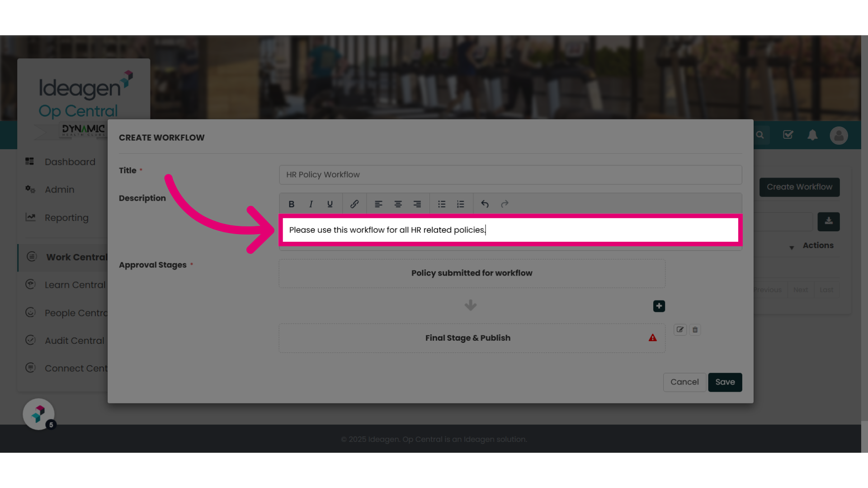The image size is (868, 488).
Task: Cancel the Create Workflow dialog
Action: coord(684,382)
